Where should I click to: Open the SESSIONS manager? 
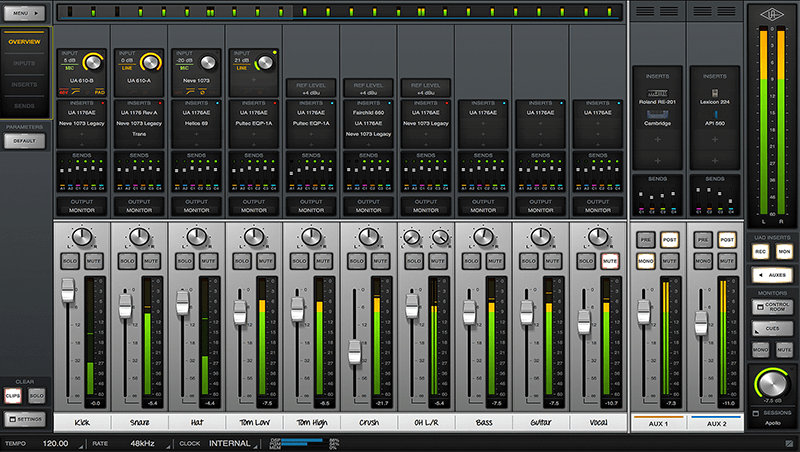[x=772, y=413]
